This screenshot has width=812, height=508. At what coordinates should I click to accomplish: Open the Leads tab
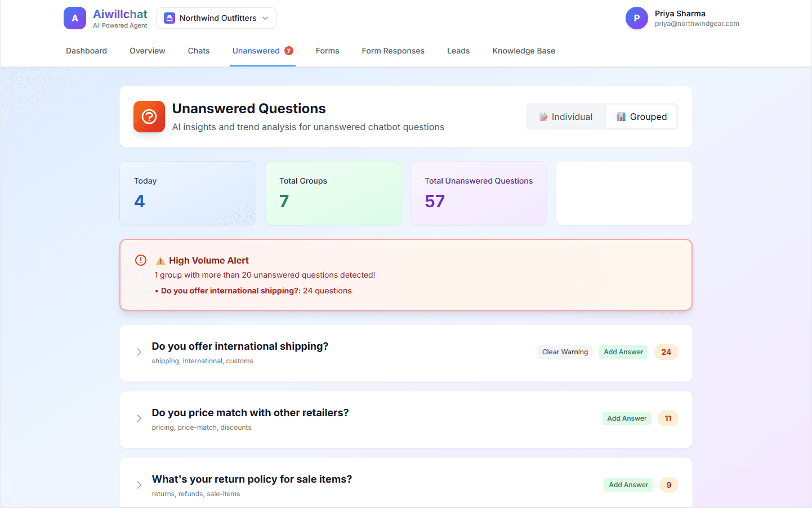[458, 51]
